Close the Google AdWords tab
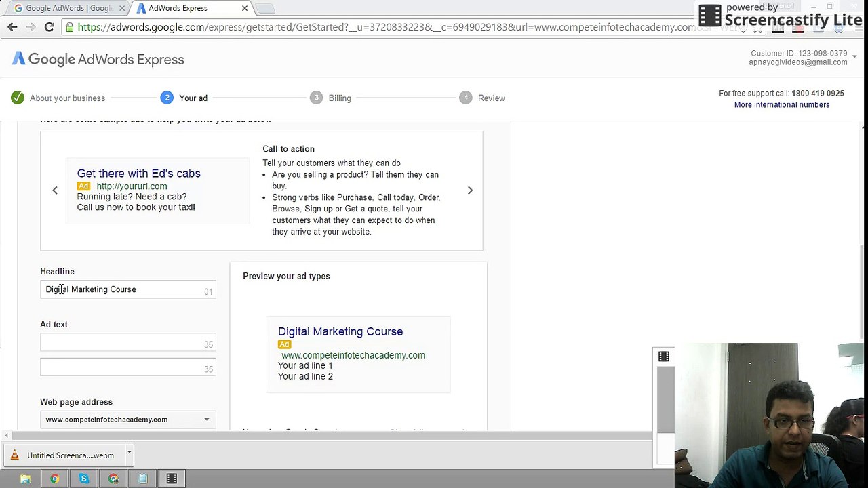The image size is (868, 488). point(122,8)
